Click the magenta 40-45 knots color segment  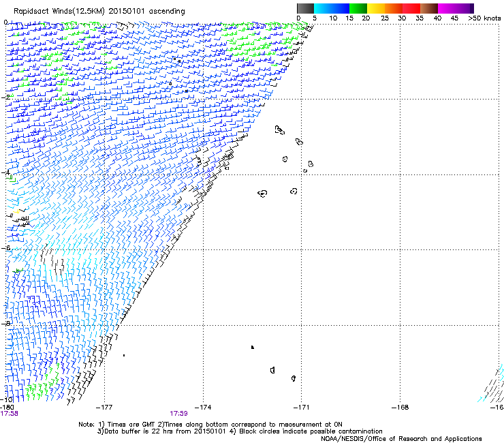coord(447,8)
